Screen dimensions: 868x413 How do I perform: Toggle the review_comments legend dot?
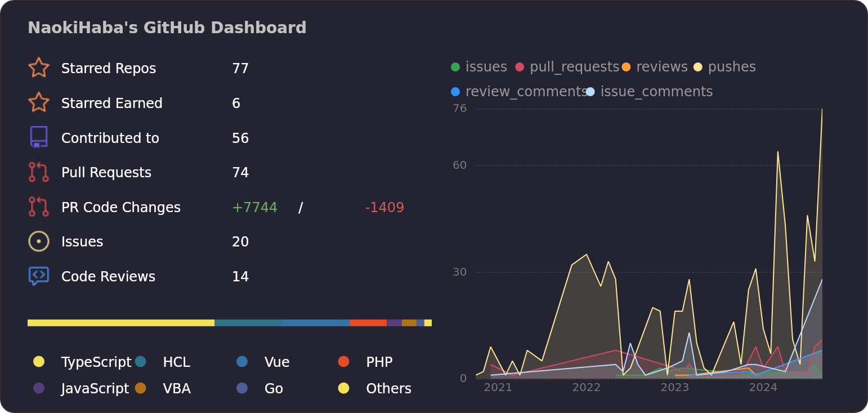pos(455,92)
